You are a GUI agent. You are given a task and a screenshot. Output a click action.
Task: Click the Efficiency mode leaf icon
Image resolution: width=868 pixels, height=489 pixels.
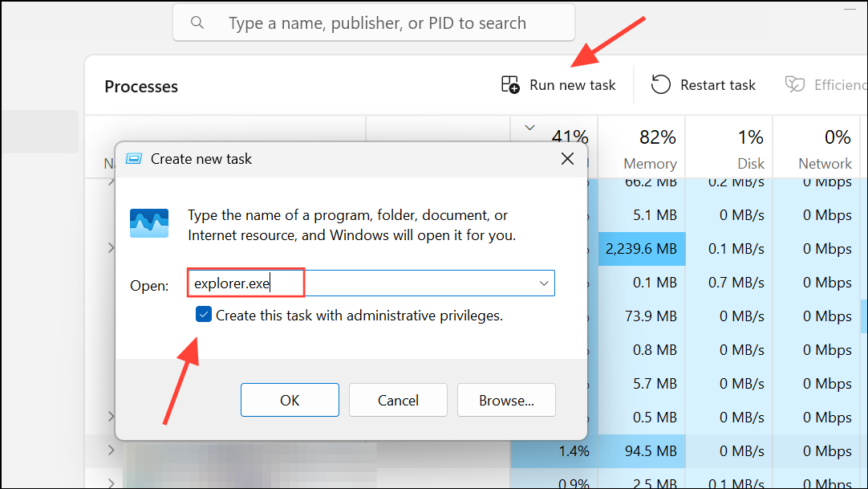[795, 85]
